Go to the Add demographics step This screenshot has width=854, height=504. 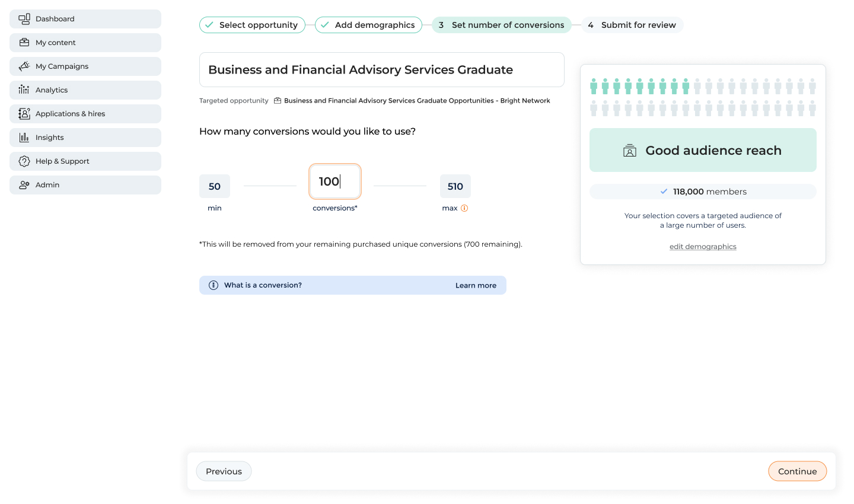tap(368, 25)
